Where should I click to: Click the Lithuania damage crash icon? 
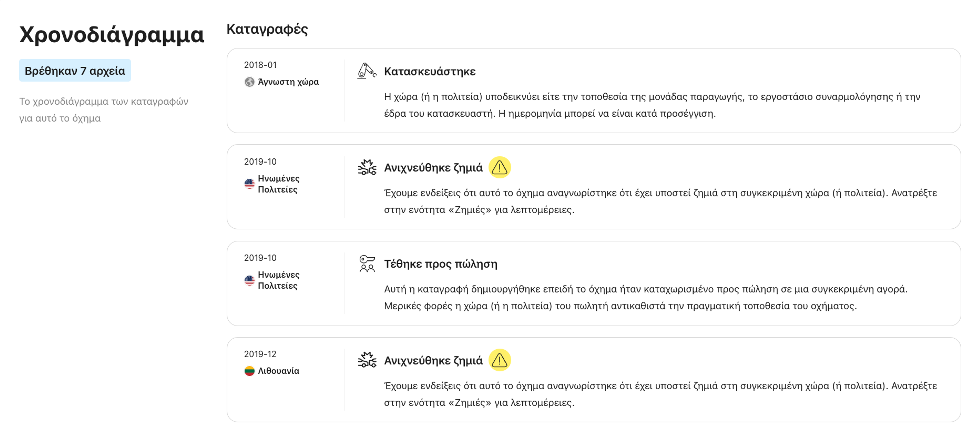tap(367, 360)
